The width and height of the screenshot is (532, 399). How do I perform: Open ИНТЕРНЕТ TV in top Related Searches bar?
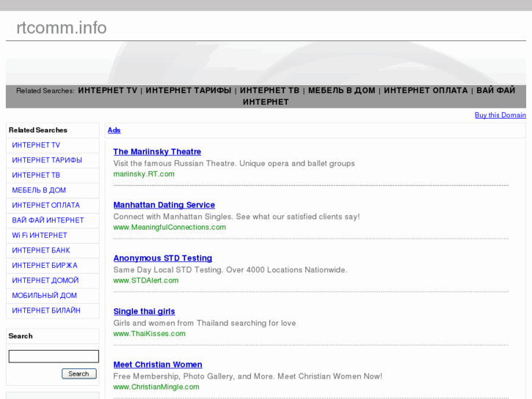[x=108, y=90]
